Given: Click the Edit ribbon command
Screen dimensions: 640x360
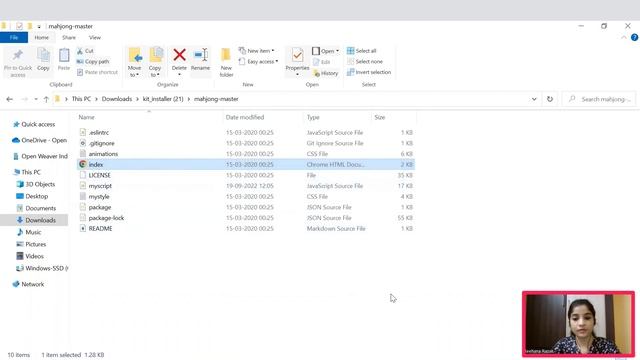Looking at the screenshot, I should tap(322, 62).
